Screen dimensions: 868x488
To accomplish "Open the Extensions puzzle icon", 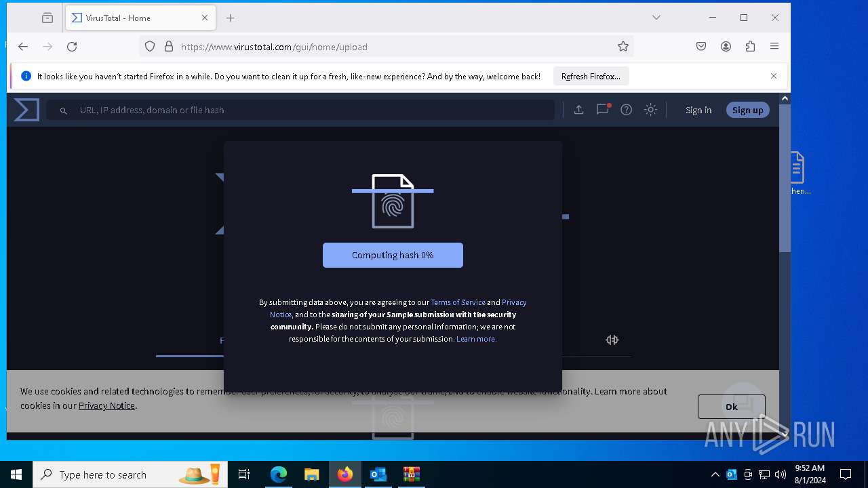I will coord(750,46).
